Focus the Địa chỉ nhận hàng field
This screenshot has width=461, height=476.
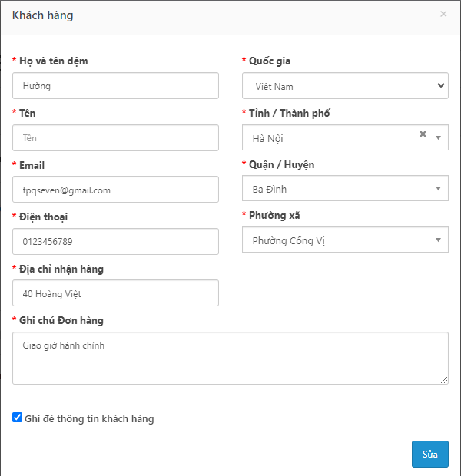115,293
